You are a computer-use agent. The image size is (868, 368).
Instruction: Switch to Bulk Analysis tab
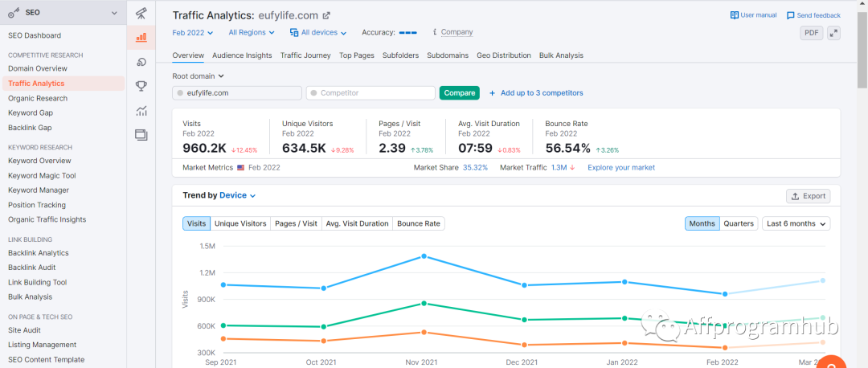(x=561, y=55)
